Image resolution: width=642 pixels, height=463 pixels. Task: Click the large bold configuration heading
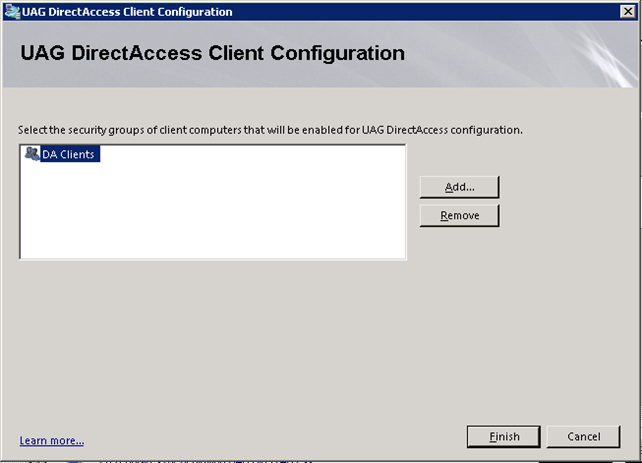212,53
